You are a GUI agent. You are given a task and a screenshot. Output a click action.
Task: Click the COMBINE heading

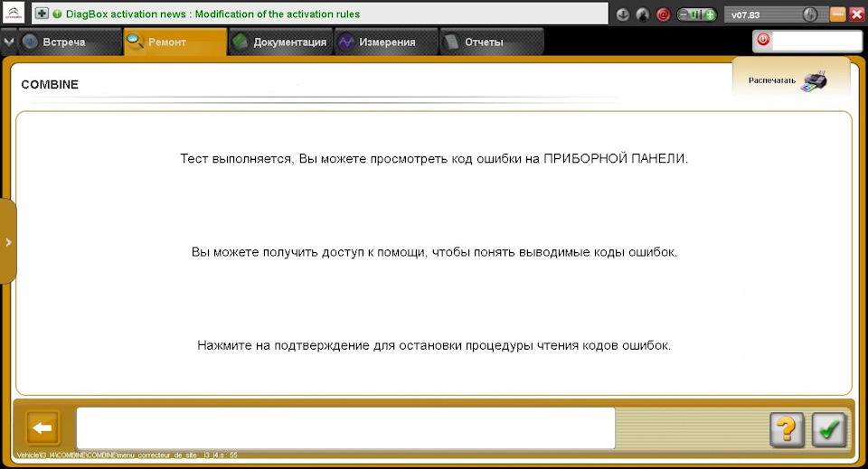[50, 85]
